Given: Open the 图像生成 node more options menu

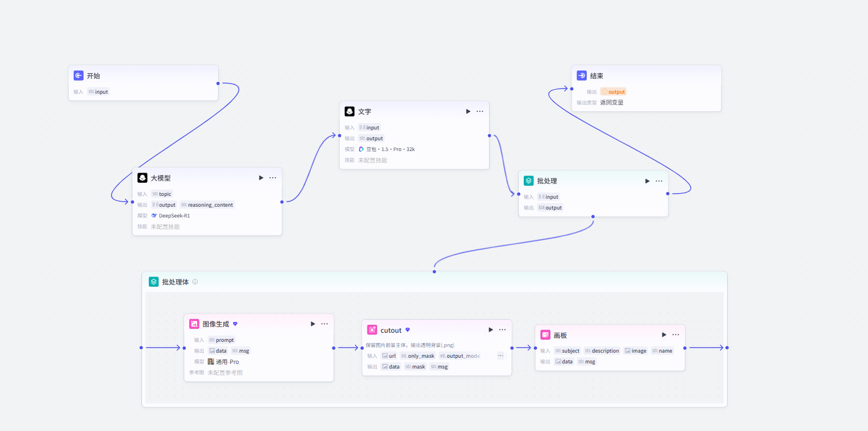Looking at the screenshot, I should (324, 324).
